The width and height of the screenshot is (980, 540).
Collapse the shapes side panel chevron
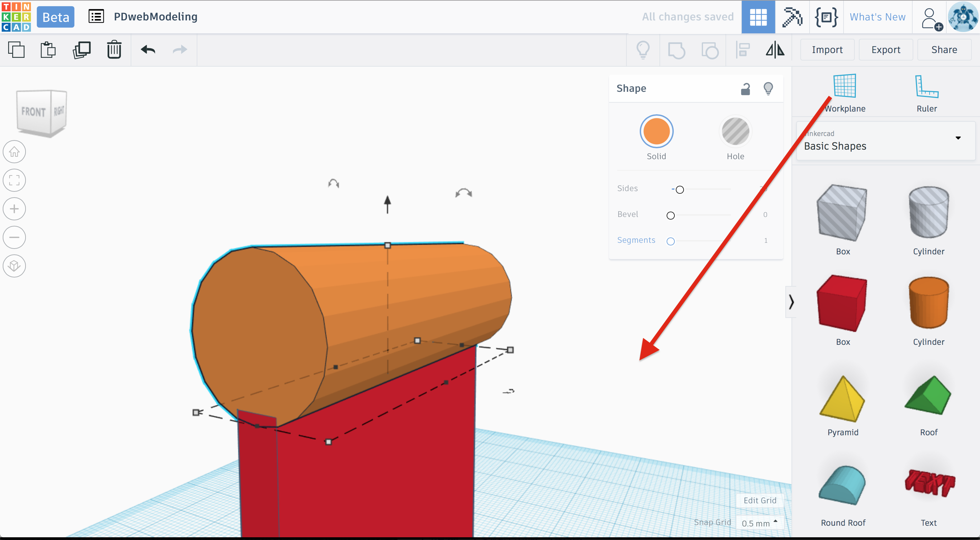pyautogui.click(x=791, y=302)
